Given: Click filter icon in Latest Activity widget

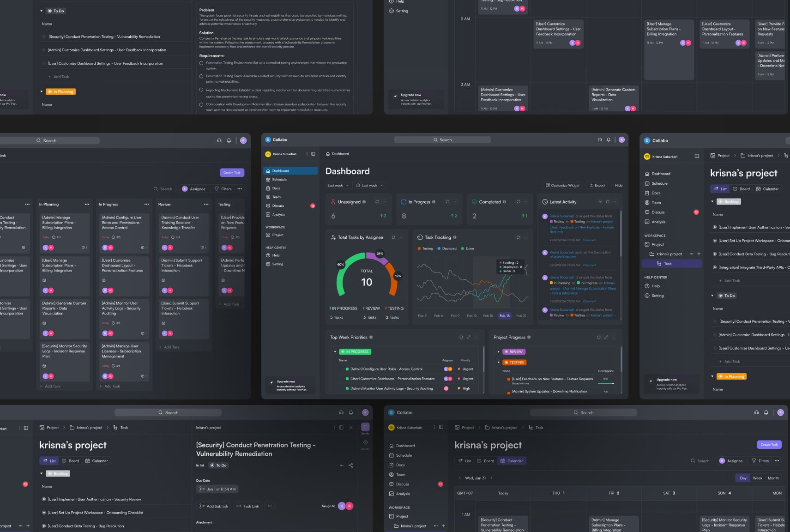Looking at the screenshot, I should [600, 202].
